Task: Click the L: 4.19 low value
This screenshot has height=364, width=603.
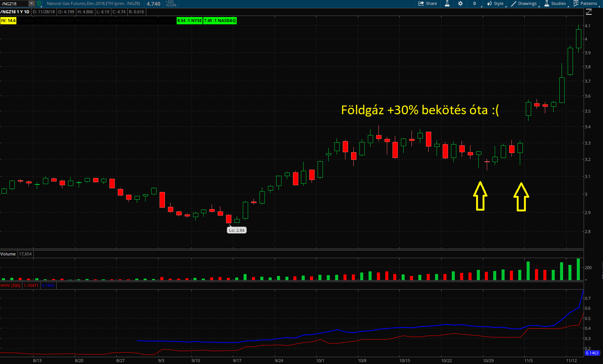Action: [103, 12]
